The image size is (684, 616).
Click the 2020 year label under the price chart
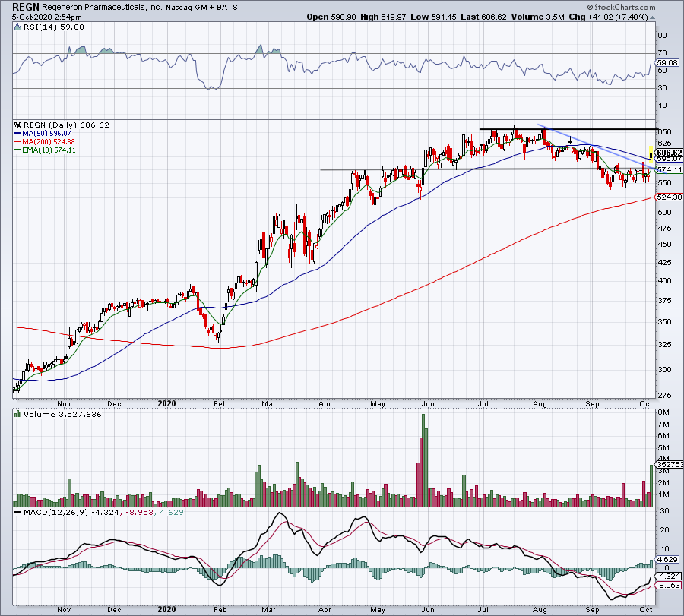(166, 403)
